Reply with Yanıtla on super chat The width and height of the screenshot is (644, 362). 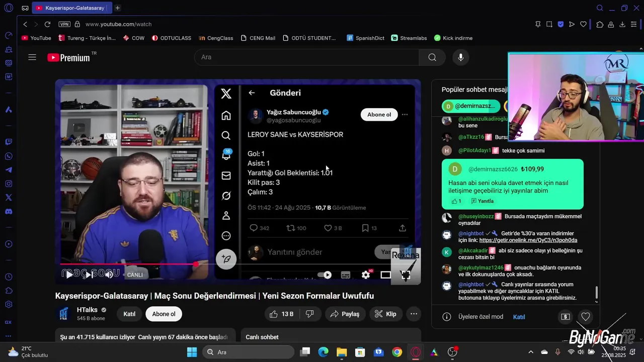[x=482, y=201]
